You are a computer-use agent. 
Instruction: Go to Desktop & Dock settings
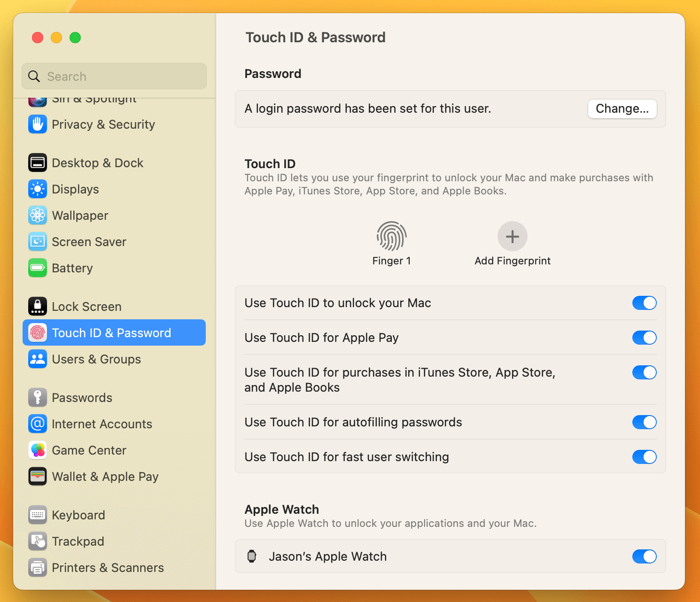click(97, 163)
